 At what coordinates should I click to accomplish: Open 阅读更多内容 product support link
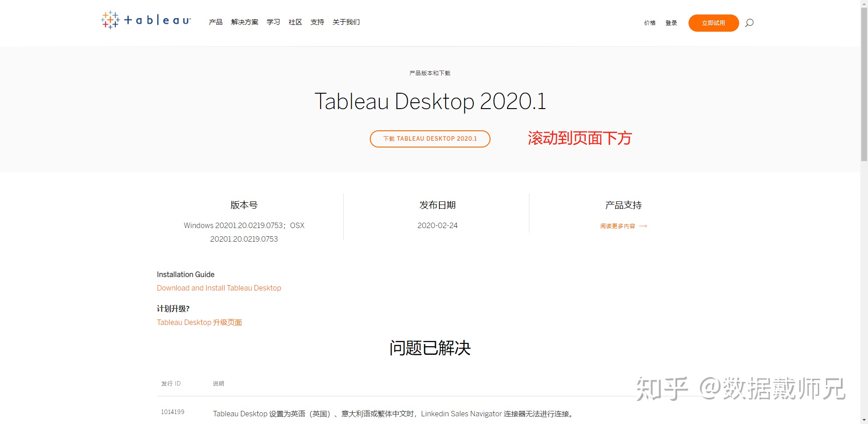623,226
